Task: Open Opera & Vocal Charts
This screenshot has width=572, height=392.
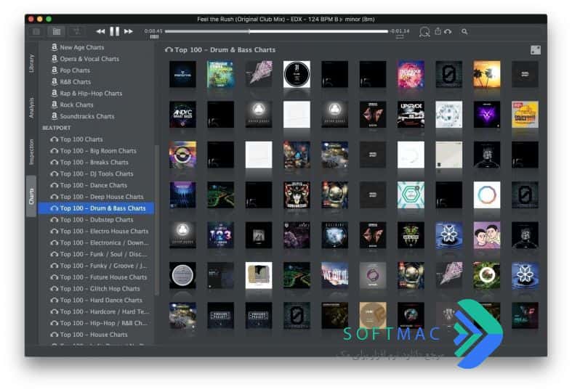Action: coord(85,59)
